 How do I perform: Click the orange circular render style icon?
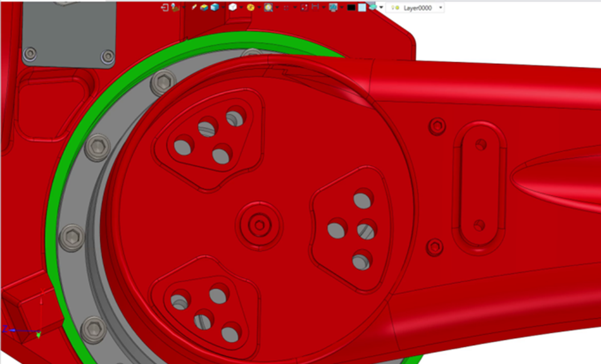(250, 7)
